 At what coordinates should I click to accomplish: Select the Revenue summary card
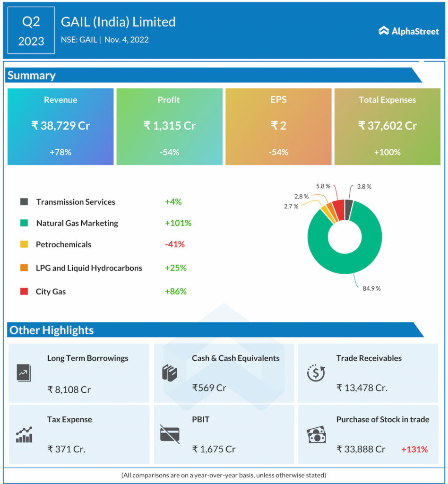[60, 126]
